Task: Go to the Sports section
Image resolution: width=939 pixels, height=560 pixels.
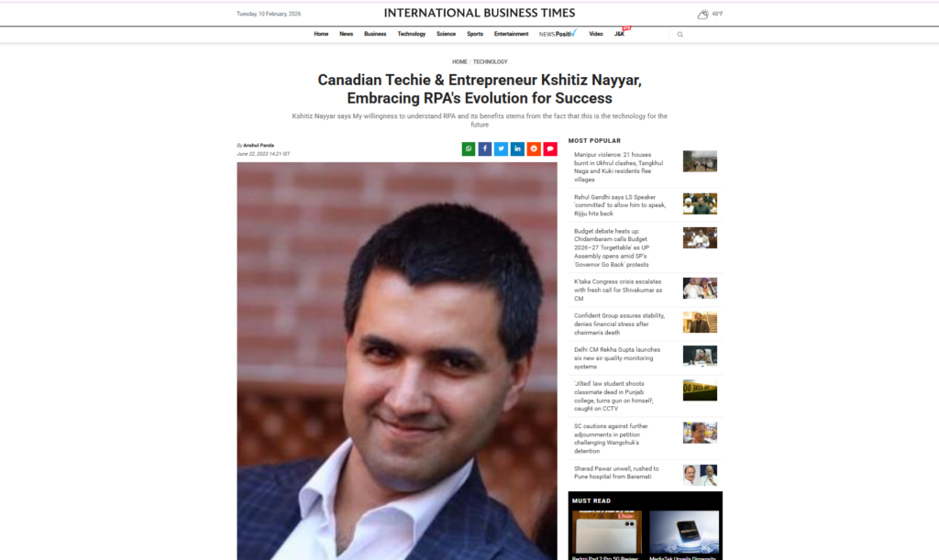Action: click(475, 34)
